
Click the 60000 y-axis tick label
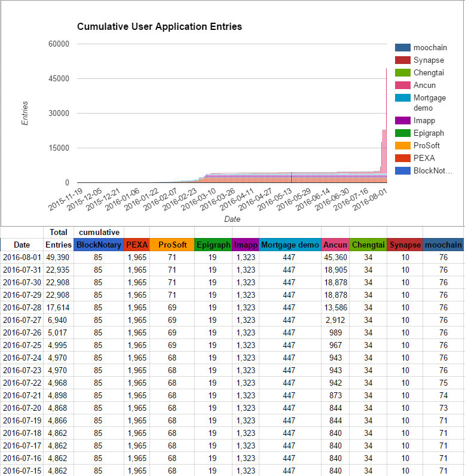59,44
